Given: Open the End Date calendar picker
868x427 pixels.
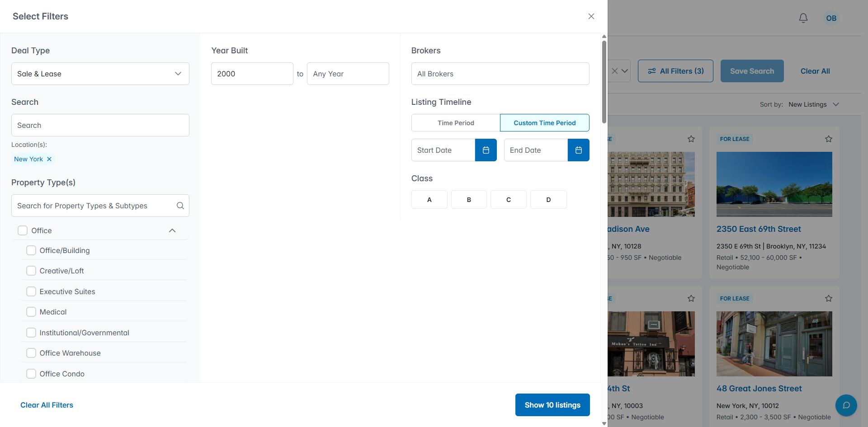Looking at the screenshot, I should (x=578, y=150).
